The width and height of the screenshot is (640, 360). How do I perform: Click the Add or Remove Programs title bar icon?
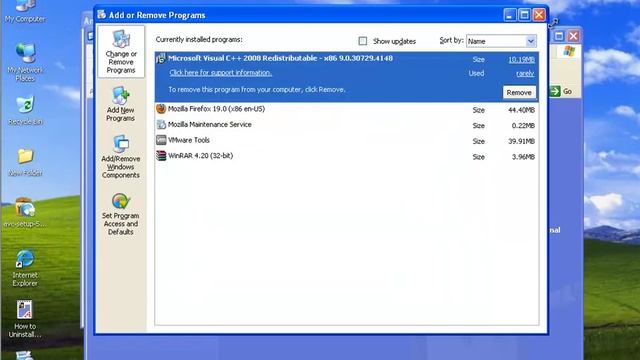(x=102, y=15)
